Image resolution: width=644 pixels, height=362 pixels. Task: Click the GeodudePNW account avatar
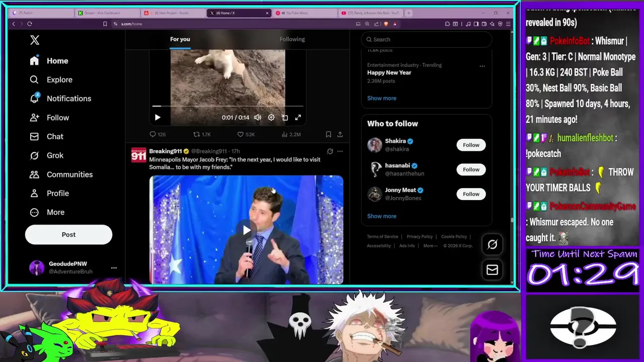[x=37, y=267]
